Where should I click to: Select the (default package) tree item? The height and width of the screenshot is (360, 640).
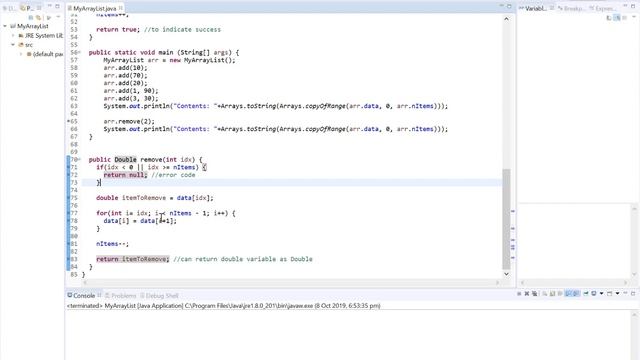tap(44, 54)
